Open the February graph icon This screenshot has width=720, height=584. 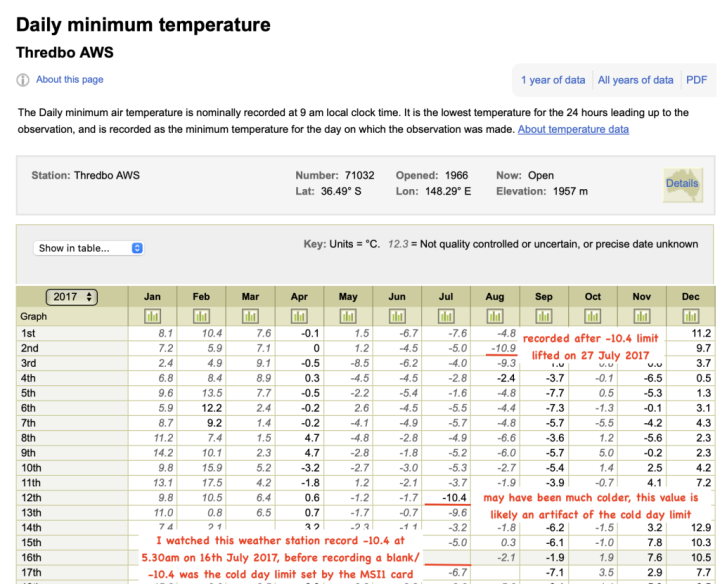[201, 316]
